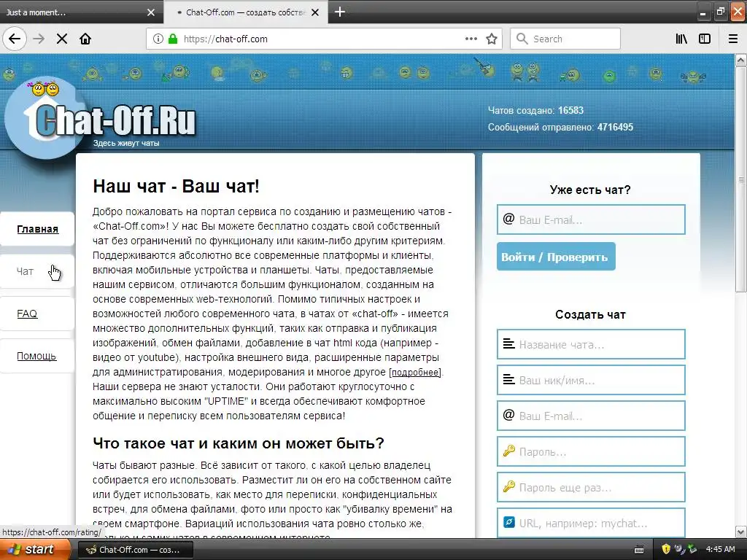Click heading 'Что такое чат и каким он может быть?'
Image resolution: width=747 pixels, height=560 pixels.
tap(239, 443)
